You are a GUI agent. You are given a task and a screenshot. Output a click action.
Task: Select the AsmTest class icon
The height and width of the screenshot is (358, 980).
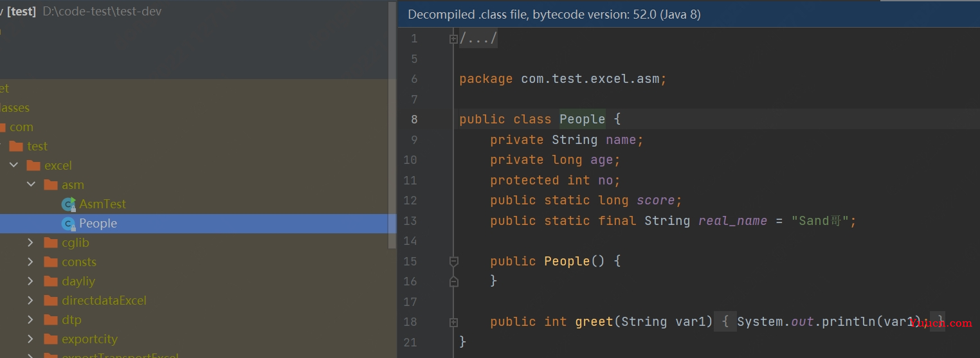[x=68, y=204]
